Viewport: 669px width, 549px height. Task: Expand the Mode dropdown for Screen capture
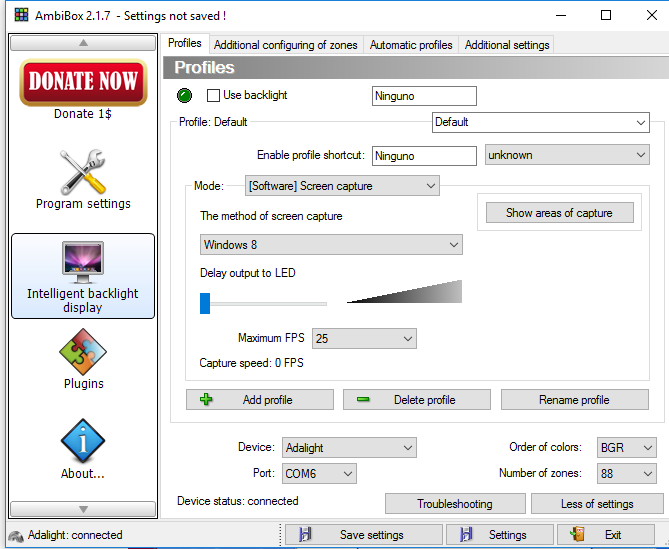click(x=342, y=186)
